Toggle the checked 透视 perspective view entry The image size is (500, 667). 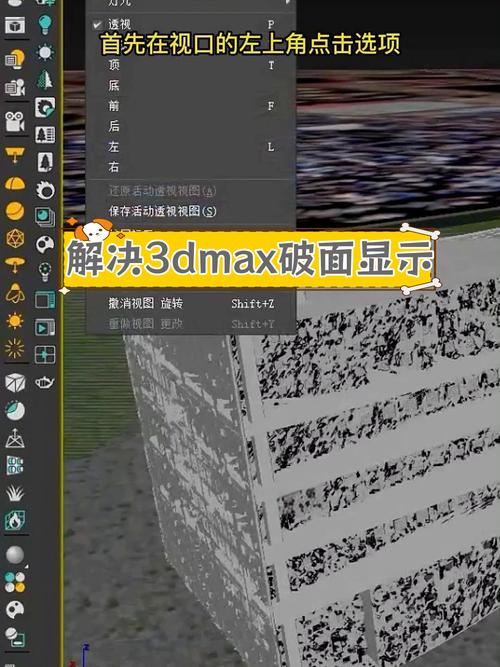pos(191,25)
